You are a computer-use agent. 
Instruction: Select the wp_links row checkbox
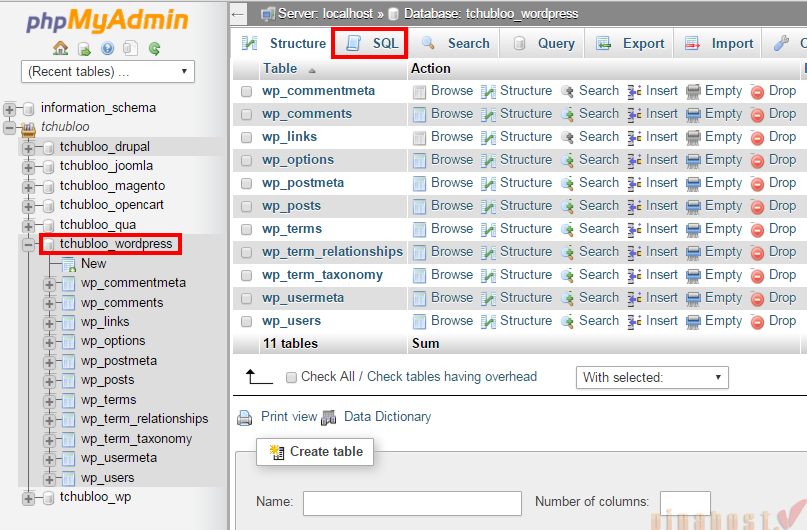[247, 137]
